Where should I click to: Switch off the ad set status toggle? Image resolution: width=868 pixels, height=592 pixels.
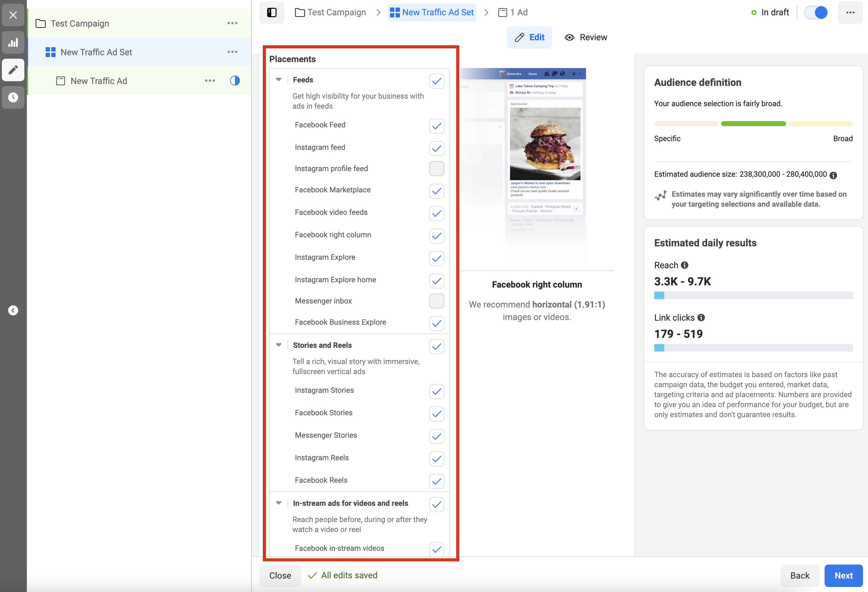pos(816,12)
